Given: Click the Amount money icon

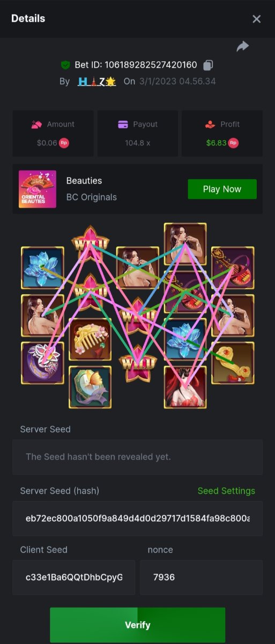Looking at the screenshot, I should [36, 125].
